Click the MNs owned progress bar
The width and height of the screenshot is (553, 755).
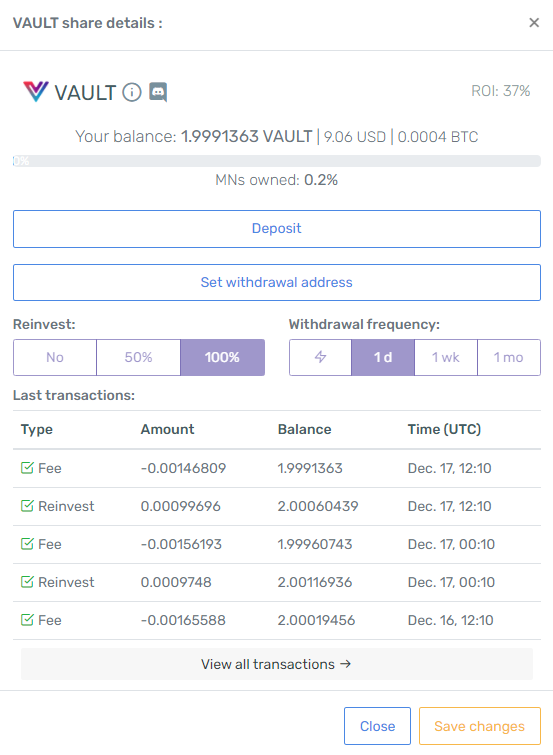[277, 161]
